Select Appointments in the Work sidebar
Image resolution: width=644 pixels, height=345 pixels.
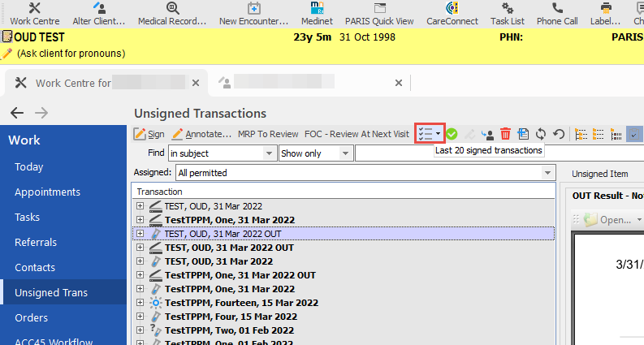(x=47, y=192)
